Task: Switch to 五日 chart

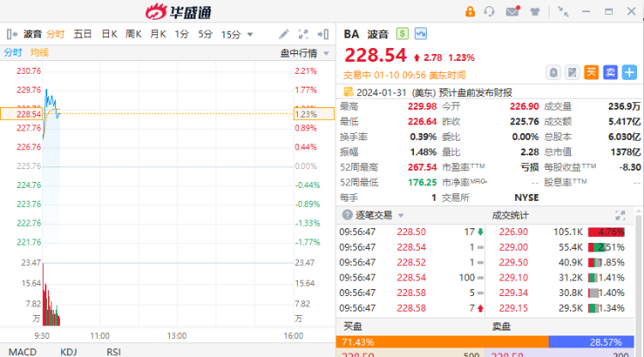Action: 82,34
